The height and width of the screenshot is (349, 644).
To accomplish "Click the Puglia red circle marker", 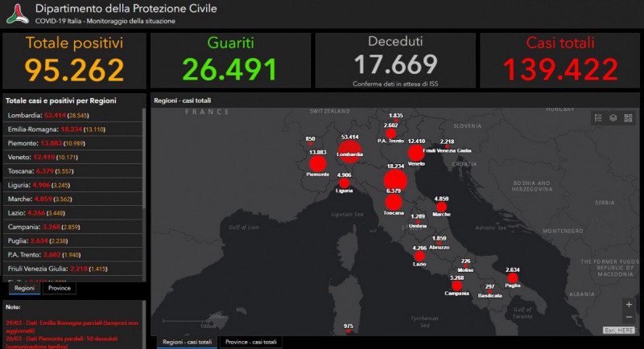I will click(x=512, y=280).
